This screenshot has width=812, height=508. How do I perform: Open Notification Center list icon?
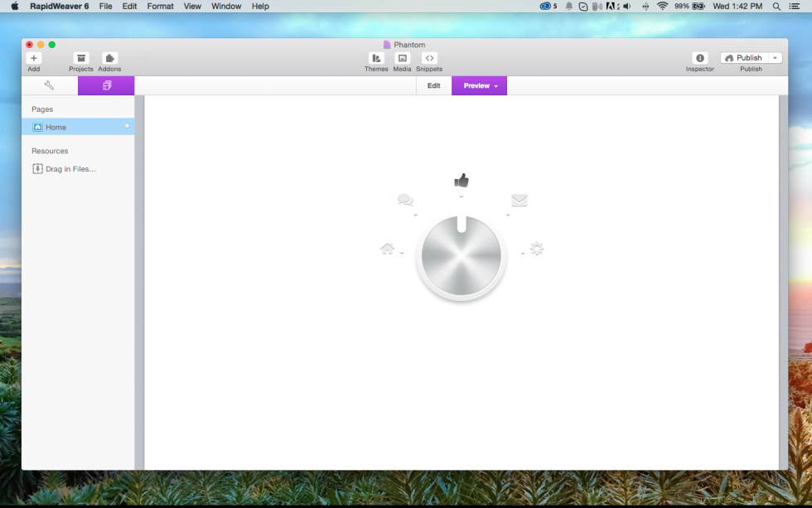(x=794, y=6)
